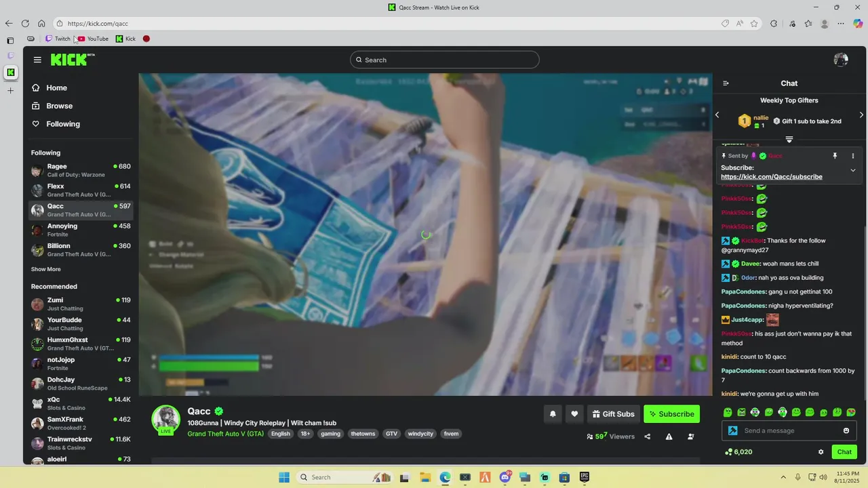Click Show More under Following list
Screen dimensions: 868x488
[x=45, y=269]
